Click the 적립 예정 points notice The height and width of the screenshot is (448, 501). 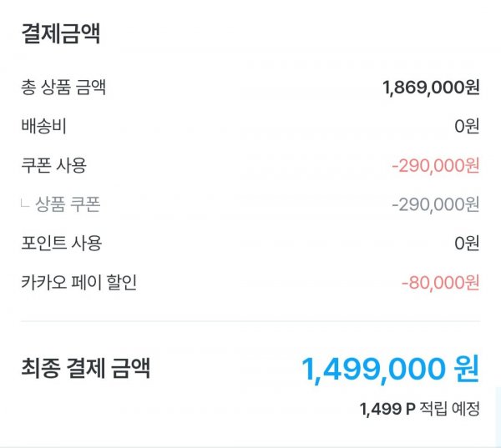(449, 409)
